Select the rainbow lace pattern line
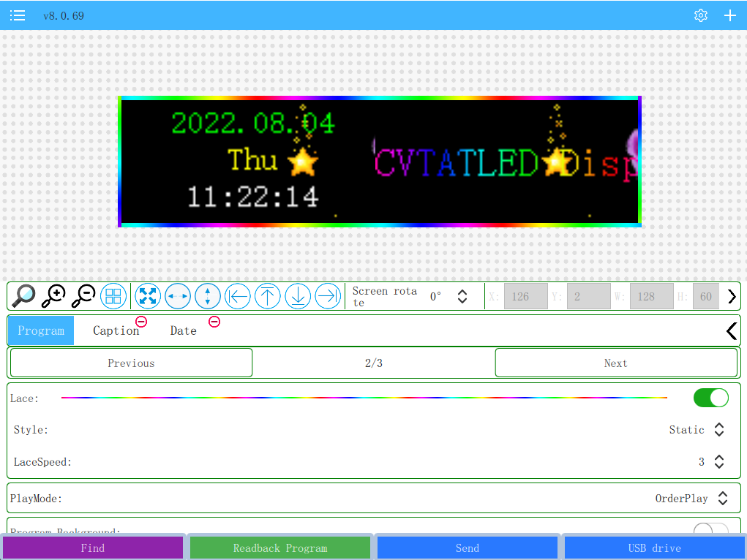This screenshot has height=560, width=747. coord(364,398)
